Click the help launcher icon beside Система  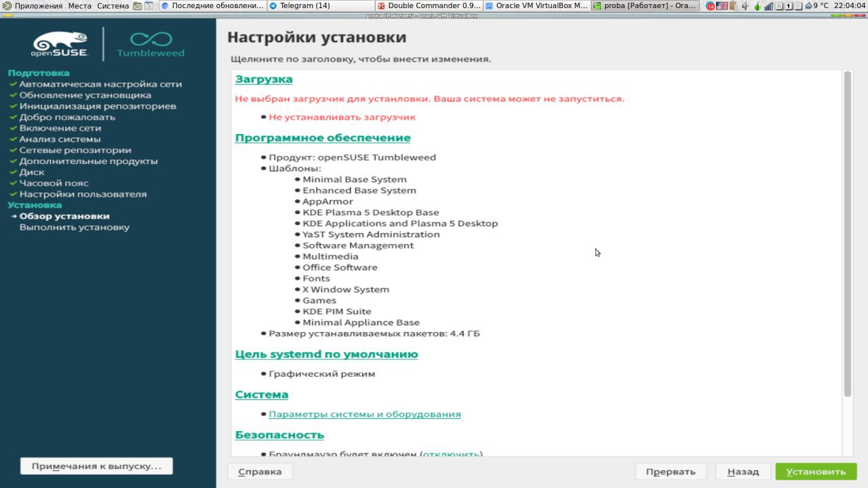click(x=149, y=5)
